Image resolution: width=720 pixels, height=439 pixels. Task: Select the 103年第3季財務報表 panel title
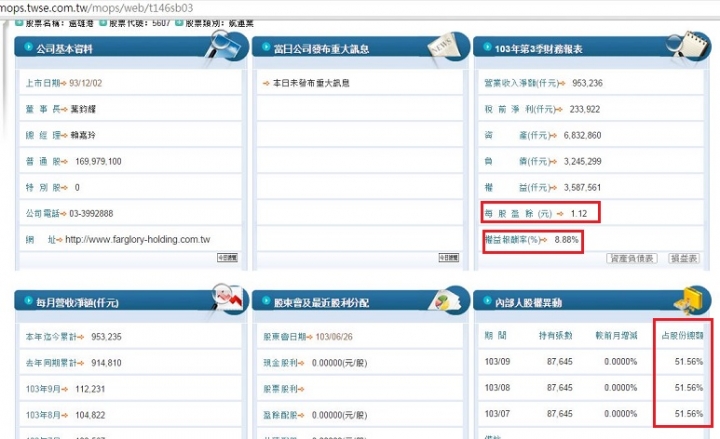(x=539, y=49)
